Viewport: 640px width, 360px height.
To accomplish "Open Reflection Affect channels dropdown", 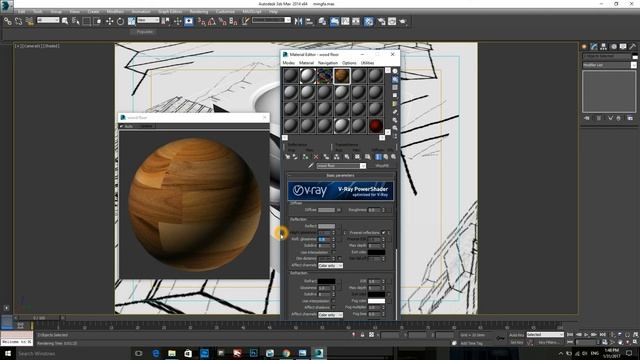I will point(330,265).
